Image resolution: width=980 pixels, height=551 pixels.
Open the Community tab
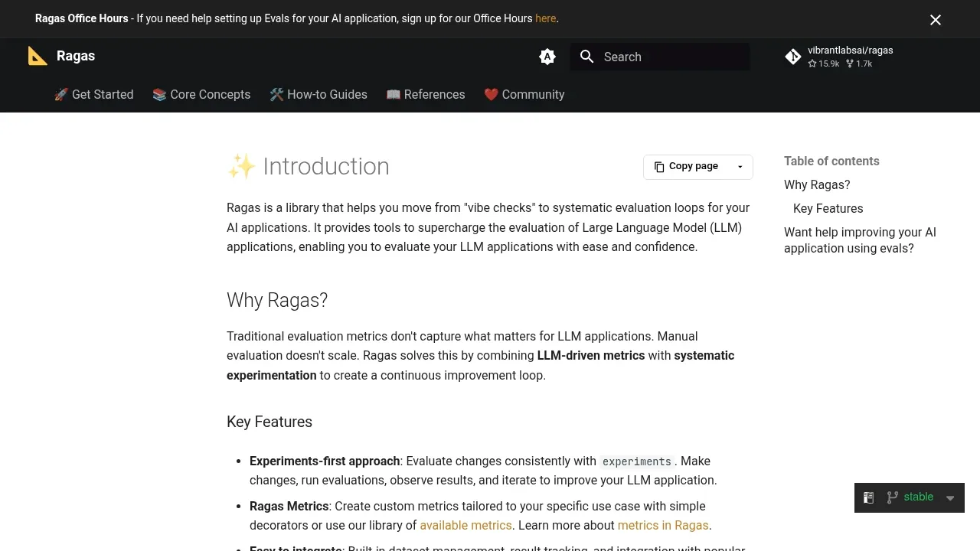[524, 95]
